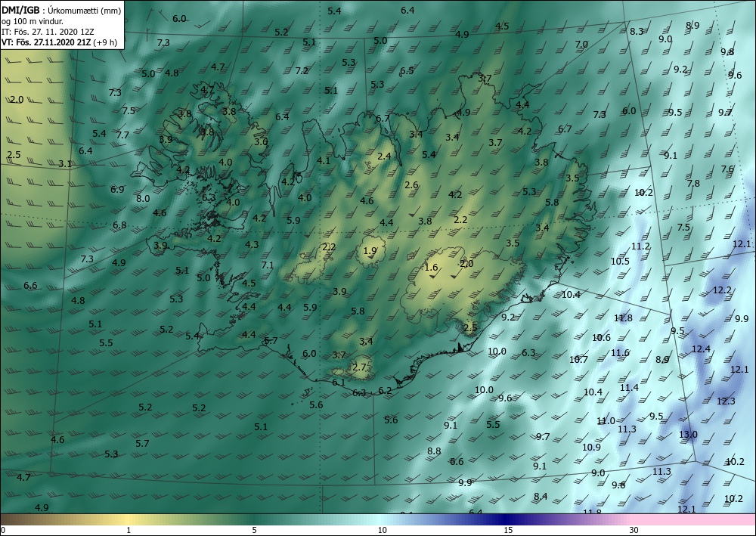Click the '15' label on the color scale
Viewport: 756px width, 536px height.
point(508,530)
